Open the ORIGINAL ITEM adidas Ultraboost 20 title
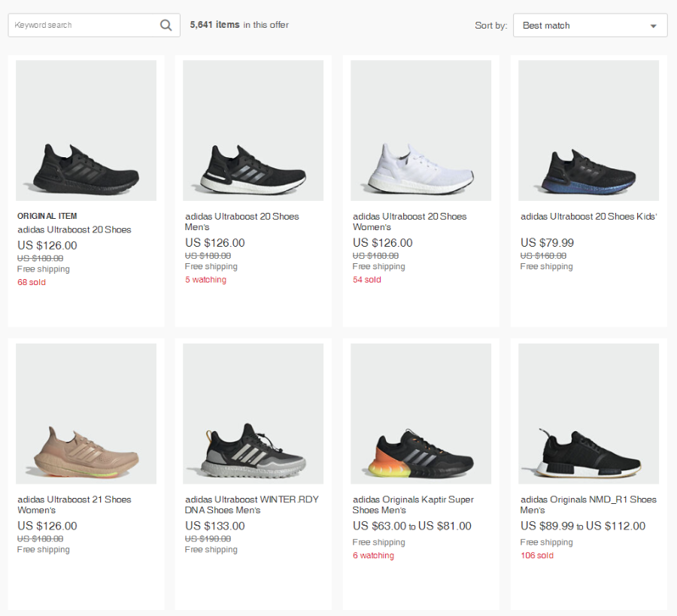This screenshot has height=616, width=677. click(74, 229)
